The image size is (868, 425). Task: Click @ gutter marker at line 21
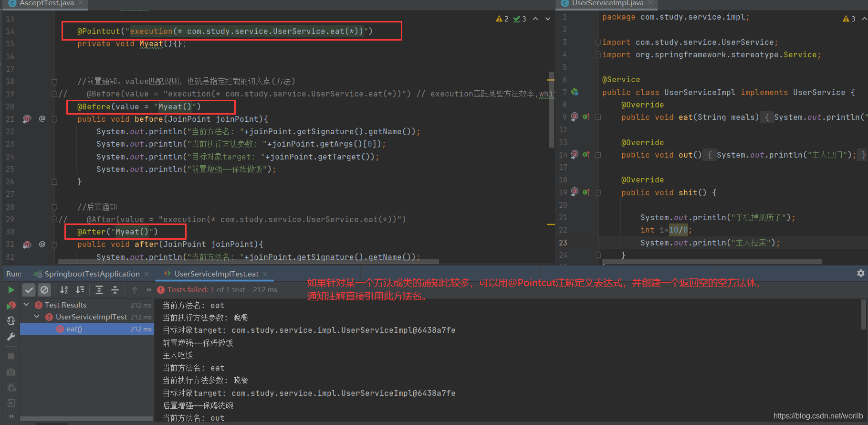tap(42, 118)
